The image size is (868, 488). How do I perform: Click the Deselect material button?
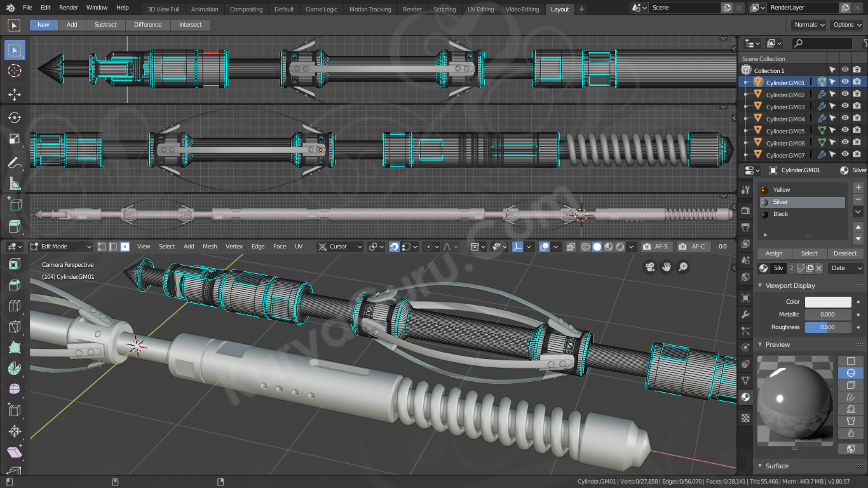tap(845, 253)
